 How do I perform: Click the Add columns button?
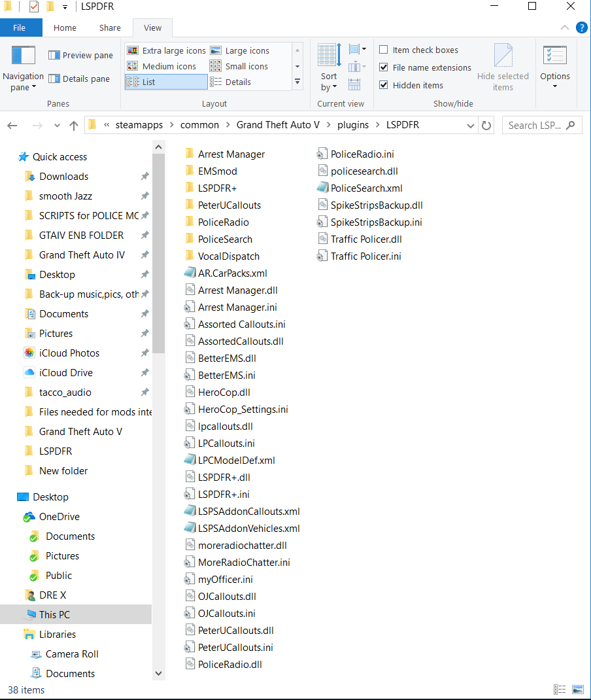click(357, 67)
